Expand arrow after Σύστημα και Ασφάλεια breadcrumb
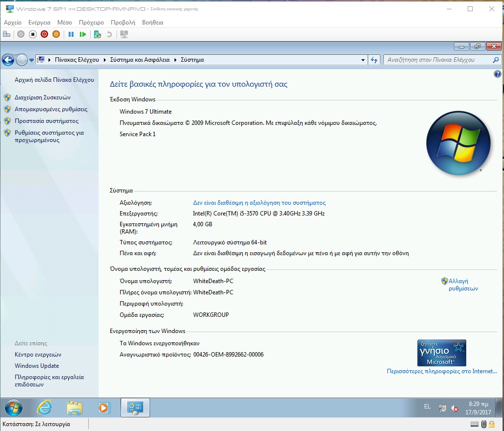The image size is (504, 431). pos(176,60)
